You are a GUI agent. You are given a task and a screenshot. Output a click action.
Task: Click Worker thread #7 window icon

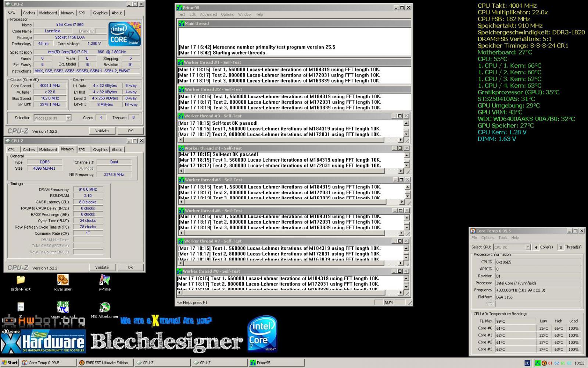tap(180, 241)
